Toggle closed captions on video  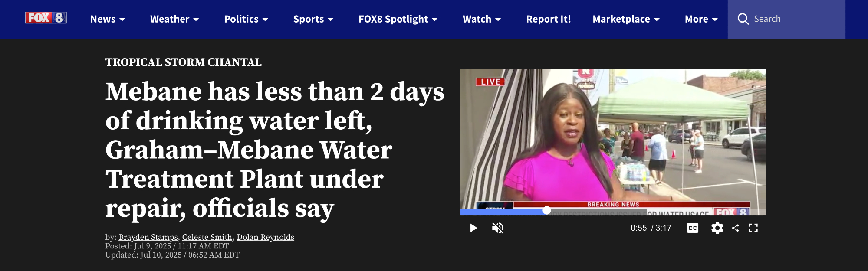click(693, 228)
